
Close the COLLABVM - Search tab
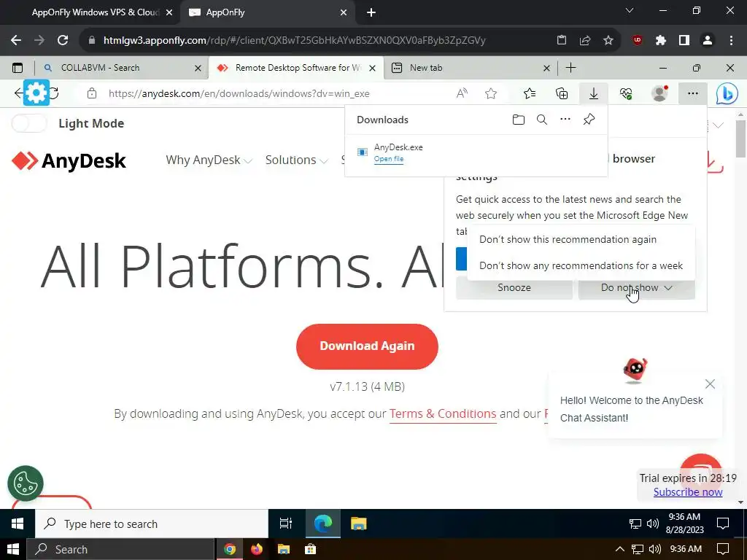tap(198, 68)
